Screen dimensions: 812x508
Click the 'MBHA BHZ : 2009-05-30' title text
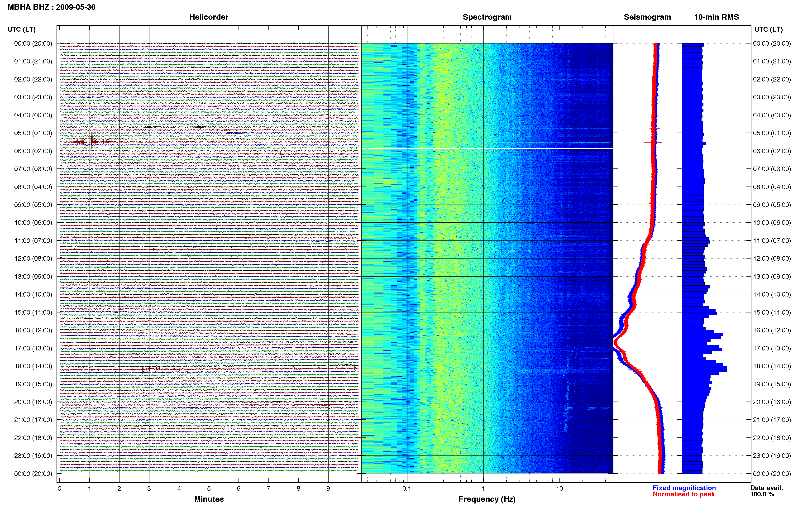[x=51, y=7]
